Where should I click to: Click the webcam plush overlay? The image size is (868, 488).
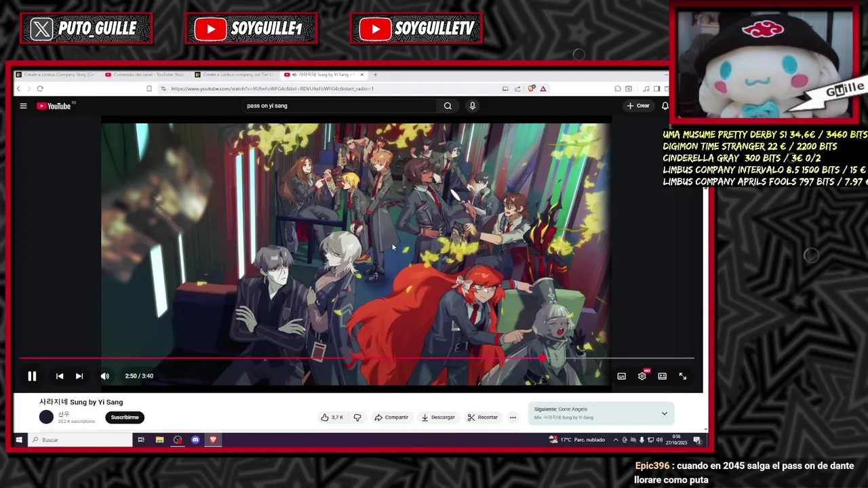tap(765, 64)
